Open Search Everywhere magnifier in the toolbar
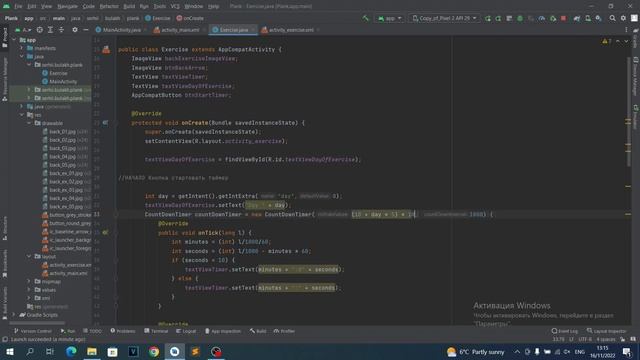Image resolution: width=640 pixels, height=360 pixels. 613,18
